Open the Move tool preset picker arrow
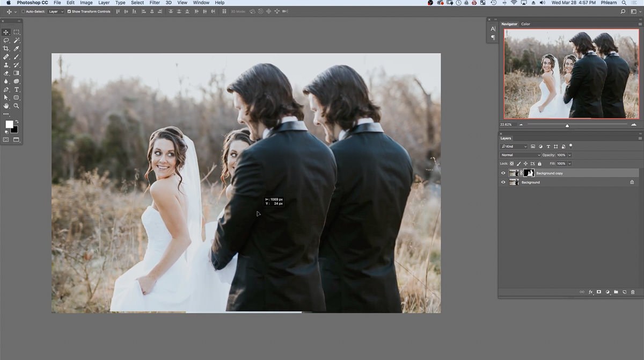The width and height of the screenshot is (644, 360). [x=15, y=11]
